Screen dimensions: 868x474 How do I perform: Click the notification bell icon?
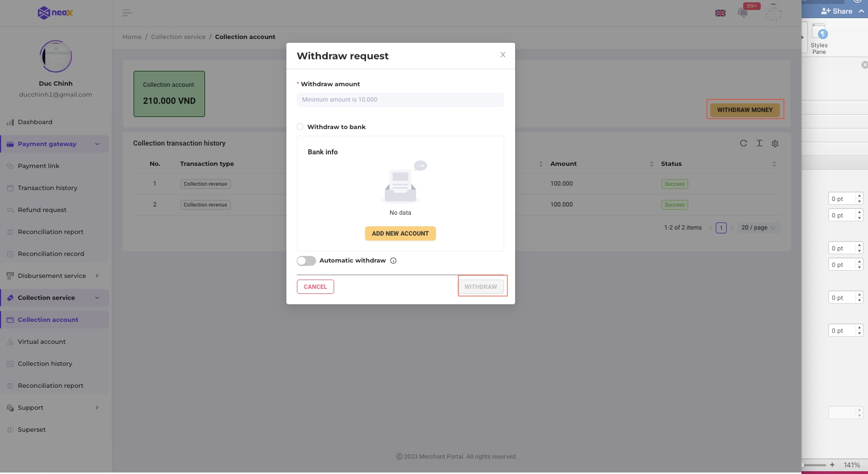point(743,13)
